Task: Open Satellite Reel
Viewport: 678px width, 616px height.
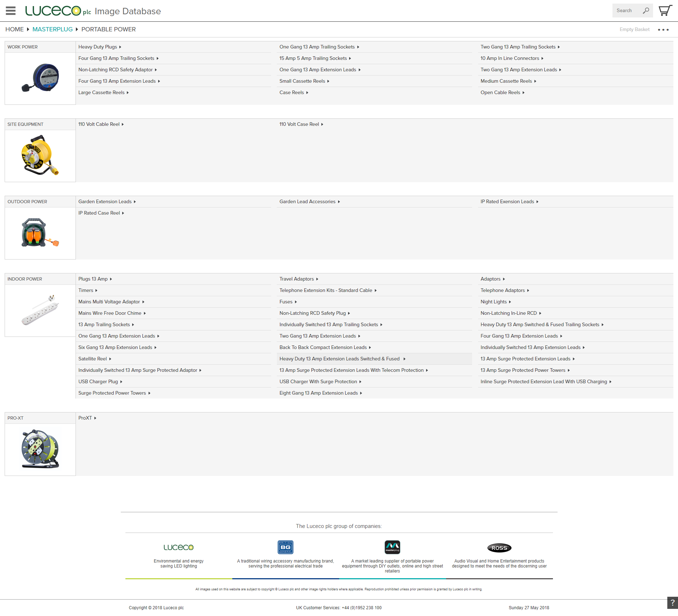Action: [95, 359]
